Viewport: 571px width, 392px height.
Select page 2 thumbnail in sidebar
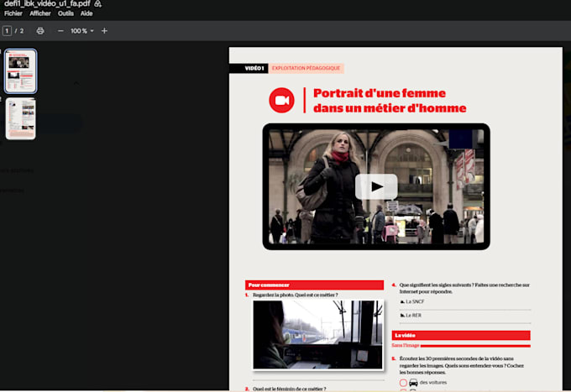coord(20,118)
